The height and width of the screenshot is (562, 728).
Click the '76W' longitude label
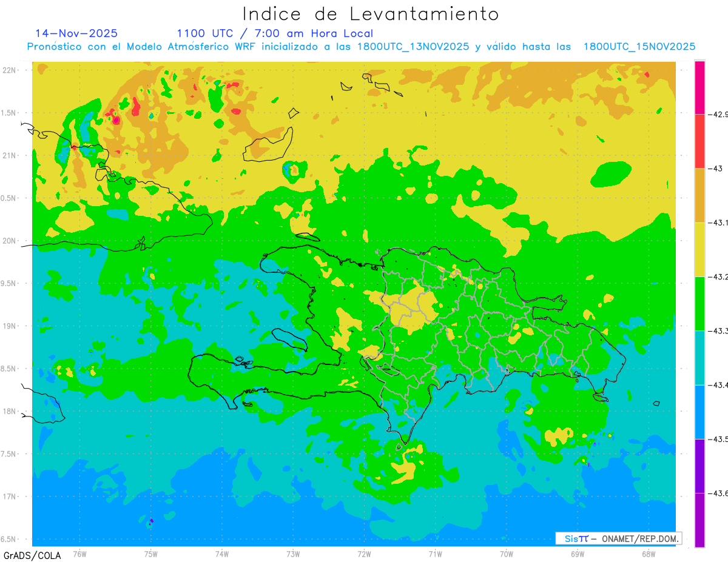79,554
